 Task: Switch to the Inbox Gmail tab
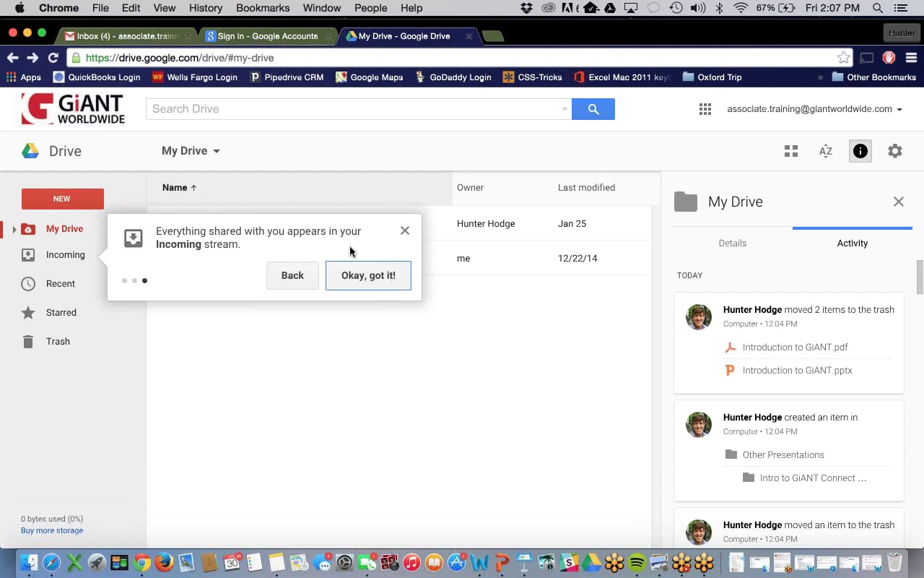127,36
